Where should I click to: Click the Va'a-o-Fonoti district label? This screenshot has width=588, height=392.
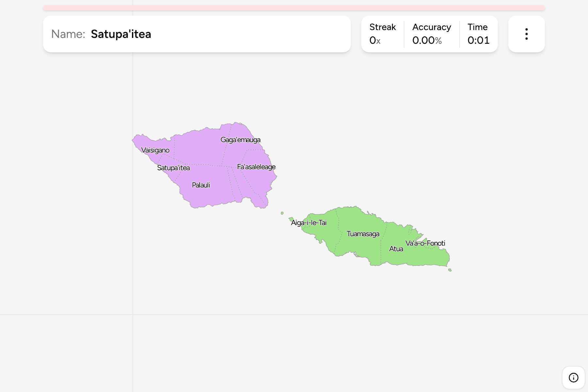tap(425, 243)
